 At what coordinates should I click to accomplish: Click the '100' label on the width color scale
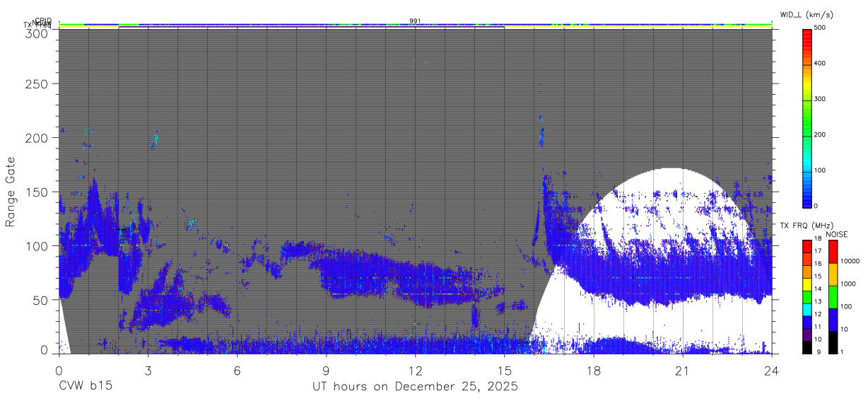[x=820, y=170]
